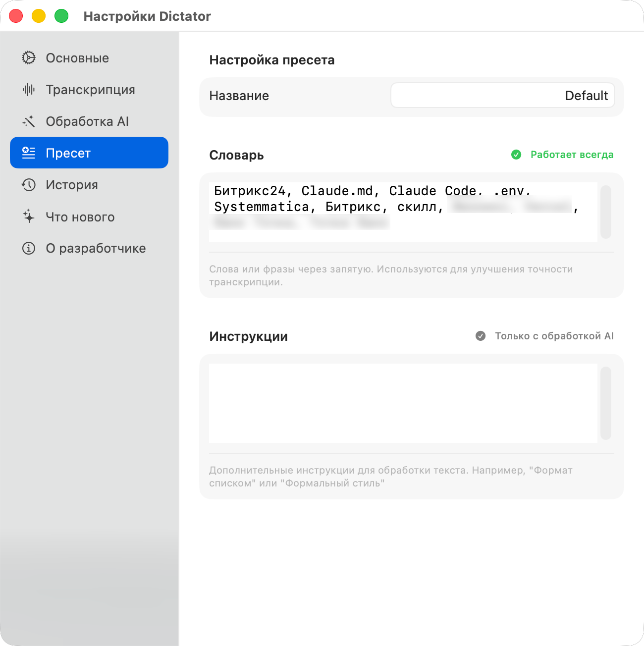The image size is (644, 646).
Task: Click the gray checkmark beside Только с обработкой AI
Action: [481, 336]
